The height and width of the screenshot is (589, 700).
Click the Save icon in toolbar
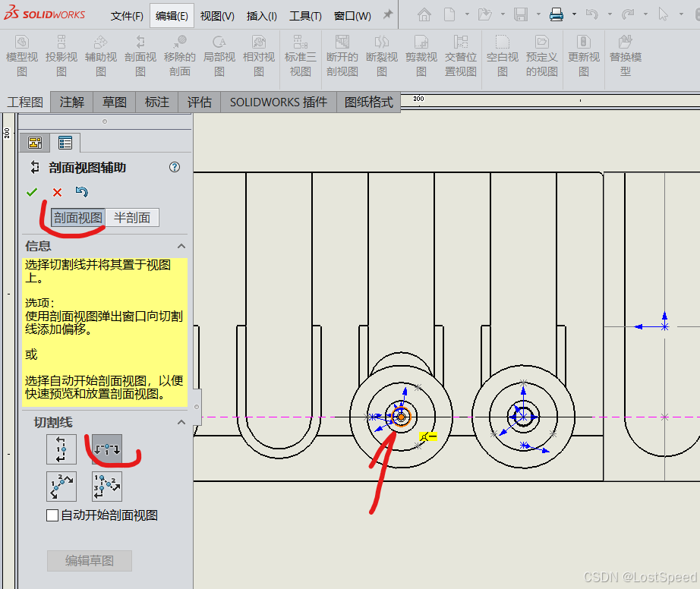tap(521, 14)
